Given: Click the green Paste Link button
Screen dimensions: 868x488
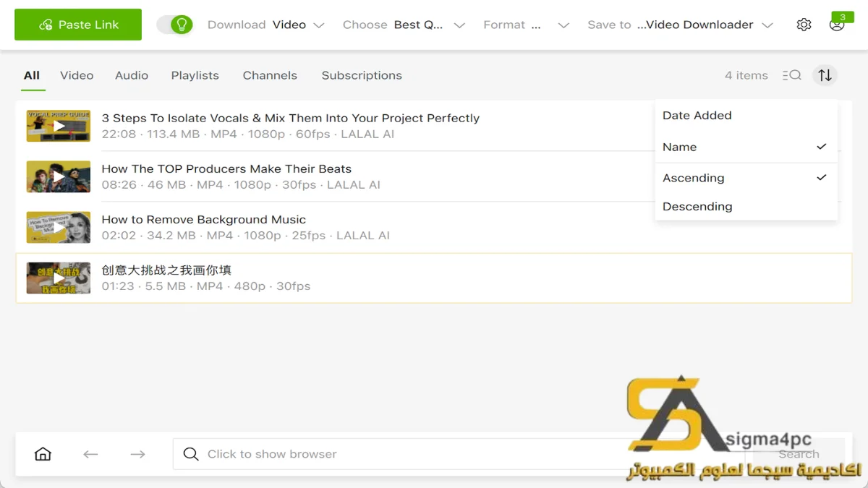Looking at the screenshot, I should pyautogui.click(x=78, y=25).
